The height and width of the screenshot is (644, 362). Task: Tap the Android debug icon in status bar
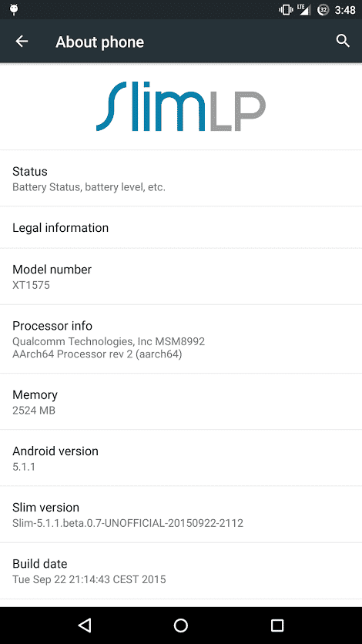[x=14, y=9]
